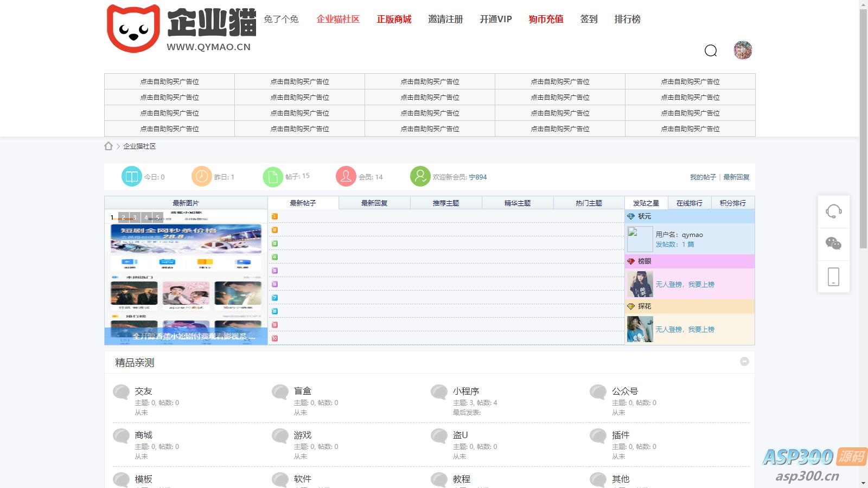
Task: Click the red 会员 people icon
Action: (346, 176)
